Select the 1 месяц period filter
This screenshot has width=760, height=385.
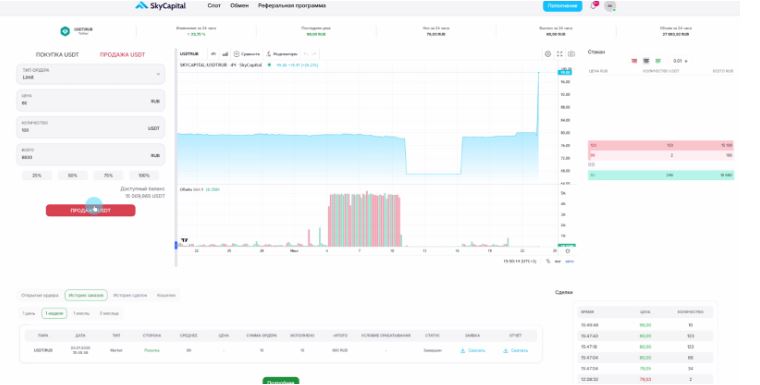click(81, 314)
